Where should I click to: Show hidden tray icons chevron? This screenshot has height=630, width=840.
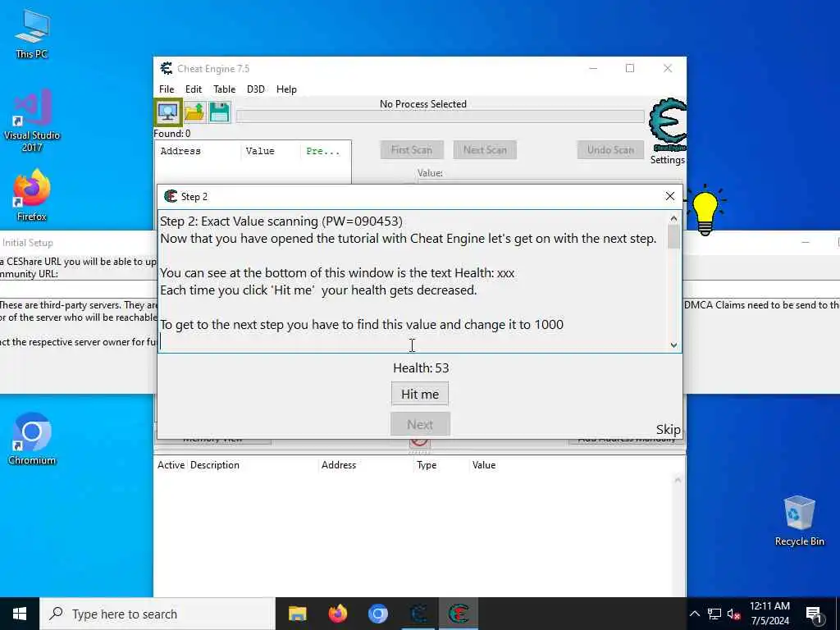694,614
